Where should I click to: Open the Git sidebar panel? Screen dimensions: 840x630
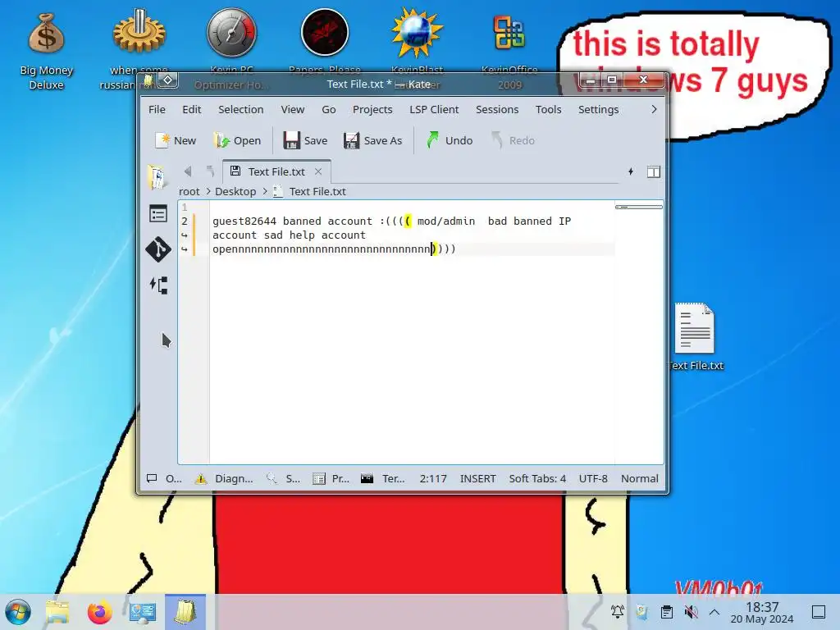158,249
